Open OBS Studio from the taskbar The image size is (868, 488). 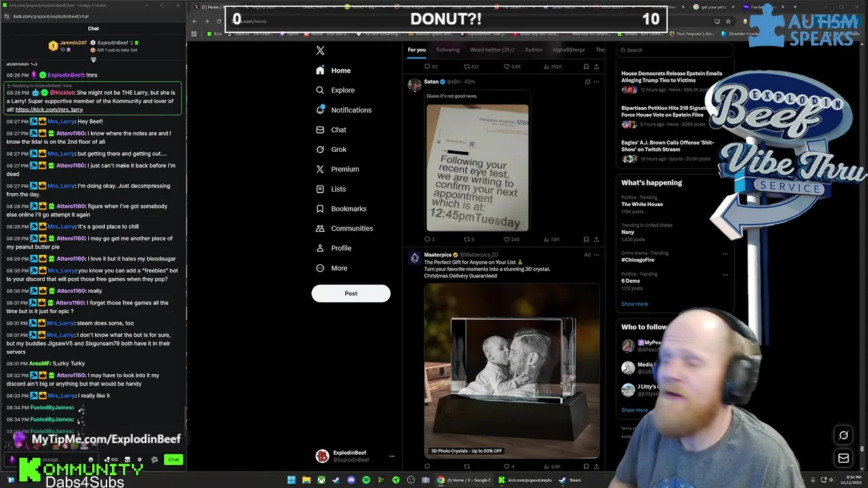pyautogui.click(x=411, y=480)
